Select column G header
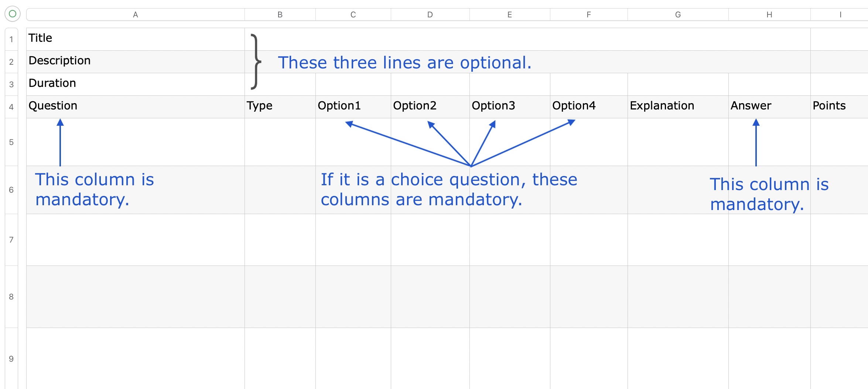The width and height of the screenshot is (868, 389). click(678, 15)
